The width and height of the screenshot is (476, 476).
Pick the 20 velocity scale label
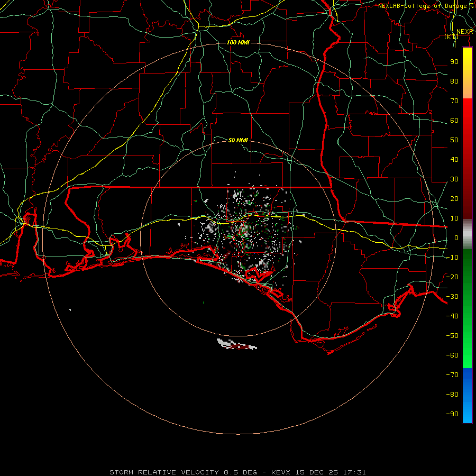tap(454, 198)
